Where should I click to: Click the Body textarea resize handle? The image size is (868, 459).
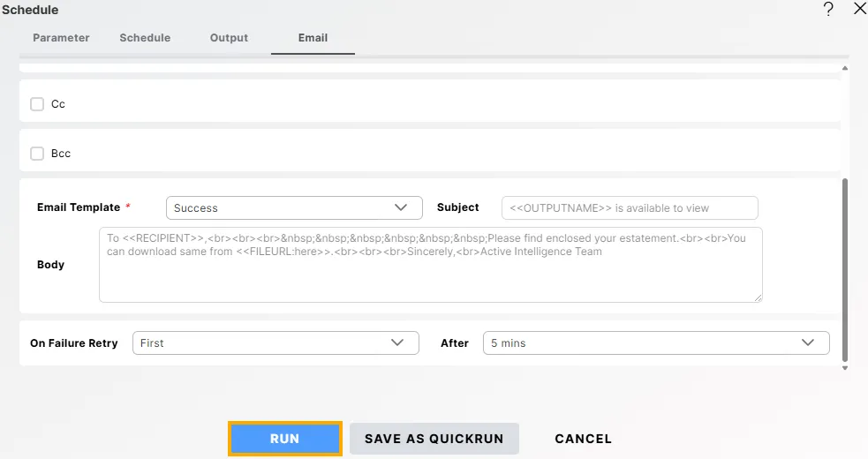(758, 298)
